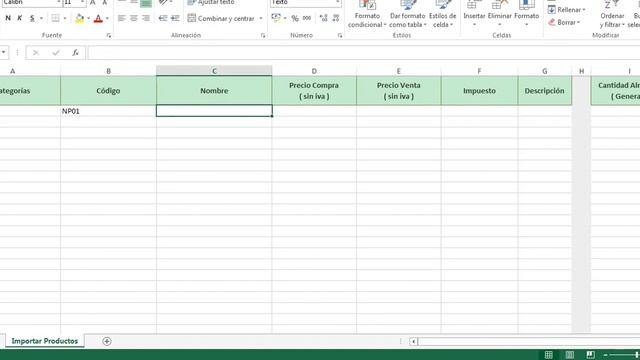
Task: Switch to Normal view icon
Action: [x=549, y=355]
